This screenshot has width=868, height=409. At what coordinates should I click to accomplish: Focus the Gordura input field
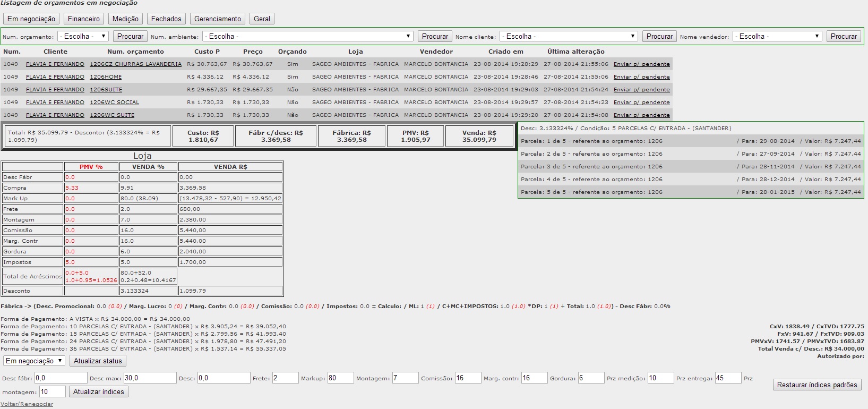tap(591, 378)
